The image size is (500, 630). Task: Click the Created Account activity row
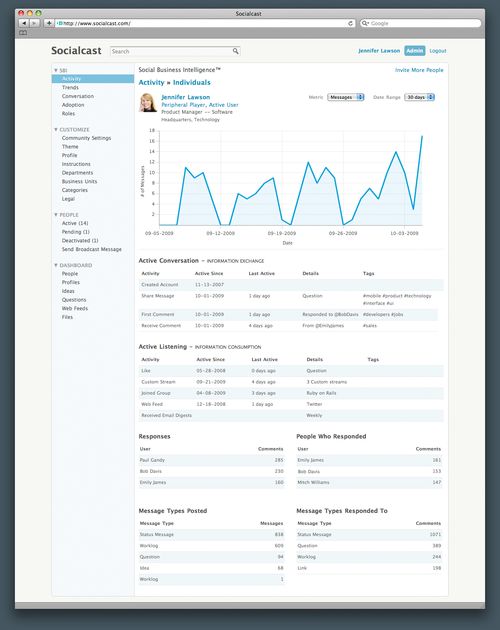[x=291, y=284]
